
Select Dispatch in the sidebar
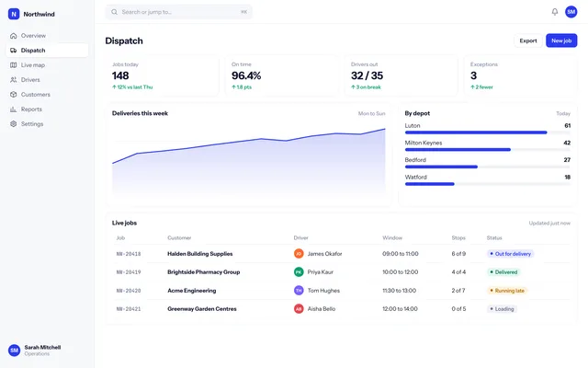coord(47,51)
